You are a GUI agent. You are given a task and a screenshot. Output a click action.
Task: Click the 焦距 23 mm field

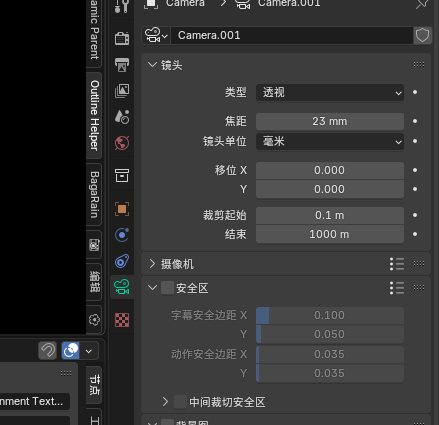click(x=330, y=121)
